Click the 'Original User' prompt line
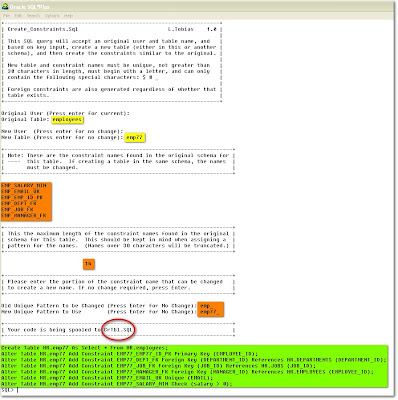 click(x=65, y=113)
